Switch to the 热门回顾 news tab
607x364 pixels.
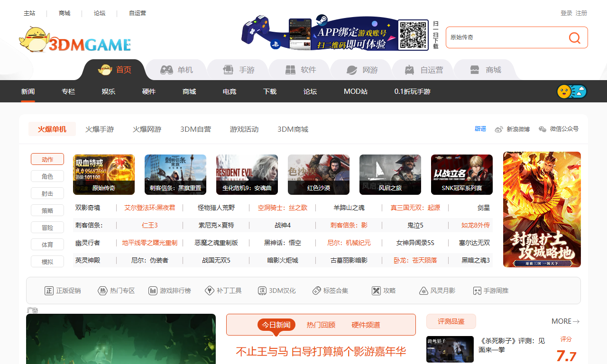321,325
